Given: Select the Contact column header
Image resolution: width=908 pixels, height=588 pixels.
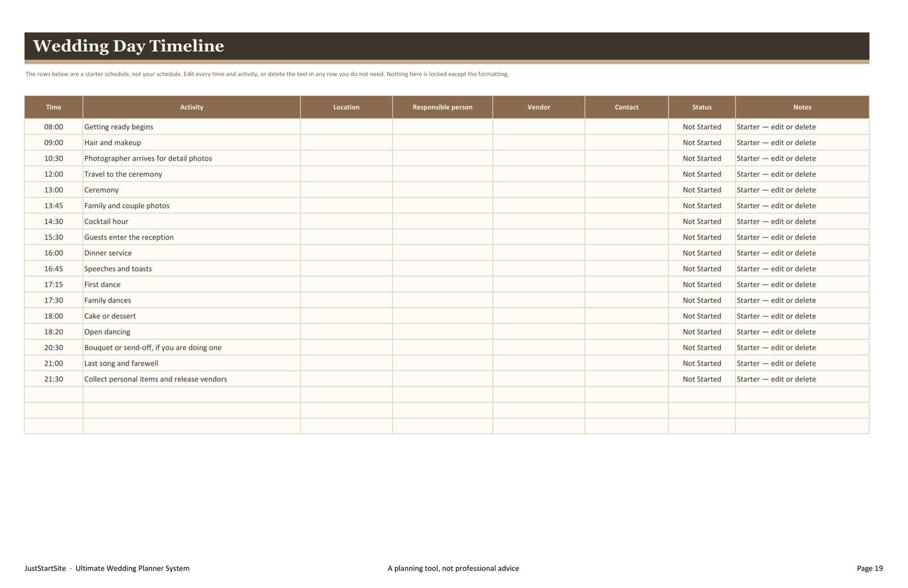Looking at the screenshot, I should coord(627,107).
